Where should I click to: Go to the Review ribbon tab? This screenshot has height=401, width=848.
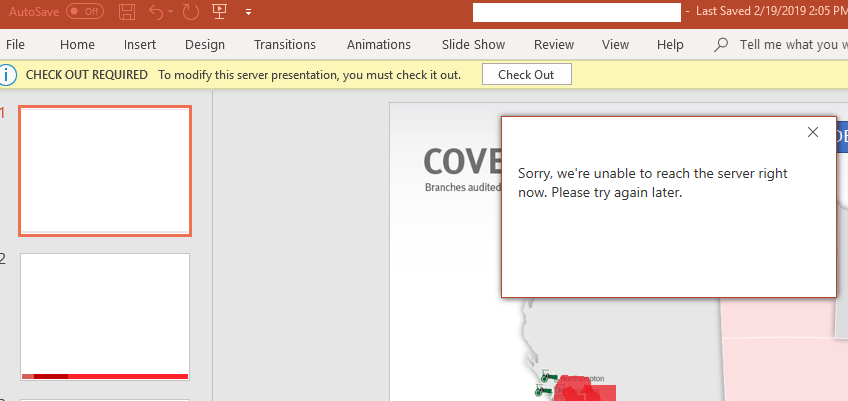pyautogui.click(x=554, y=44)
